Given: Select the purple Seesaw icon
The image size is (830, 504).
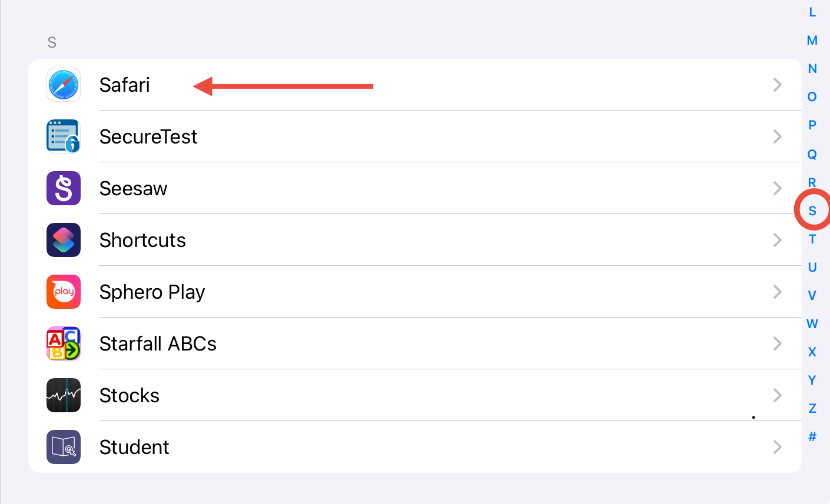Looking at the screenshot, I should 64,188.
